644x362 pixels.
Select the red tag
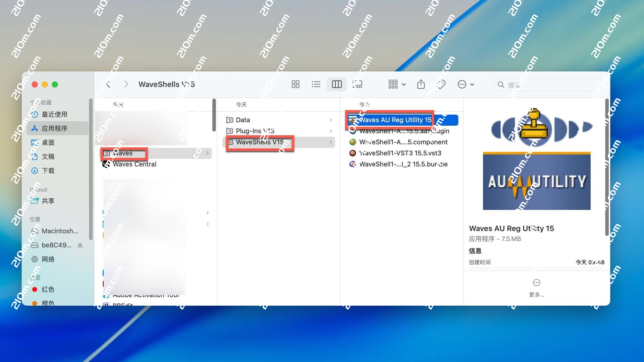48,289
